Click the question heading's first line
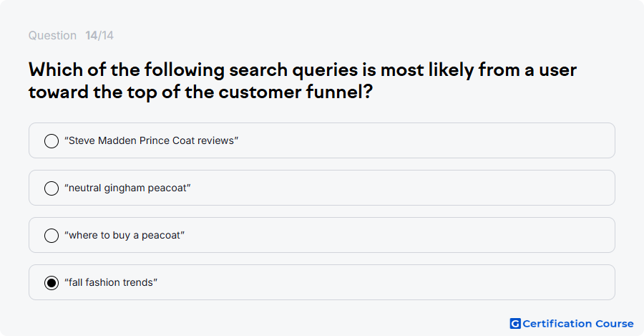 tap(303, 70)
